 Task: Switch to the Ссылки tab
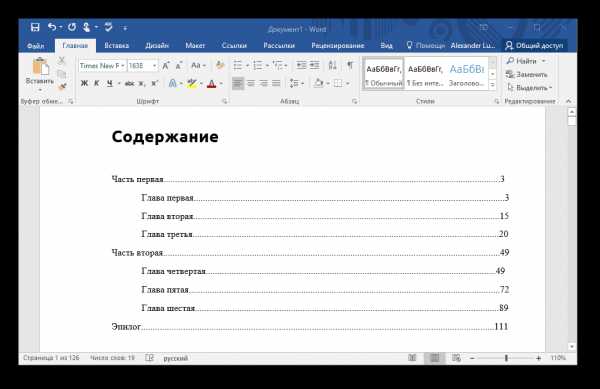point(234,46)
